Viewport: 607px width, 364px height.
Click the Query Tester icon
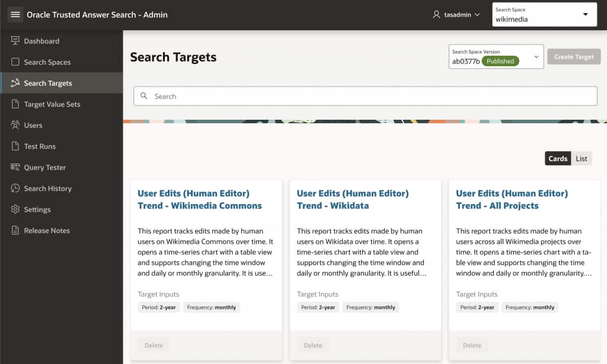click(x=15, y=167)
